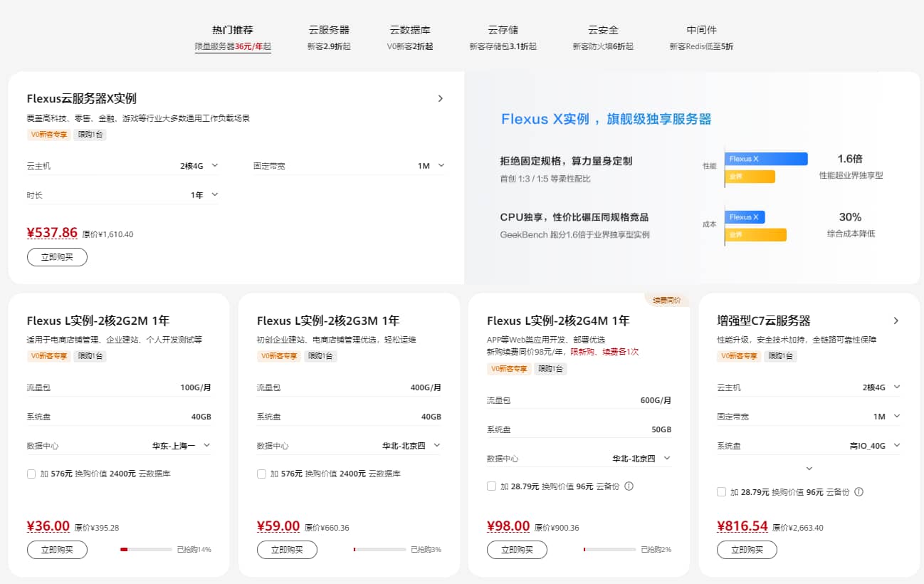Click arrow icon beside Flexus云服务器X实例 title

[440, 99]
